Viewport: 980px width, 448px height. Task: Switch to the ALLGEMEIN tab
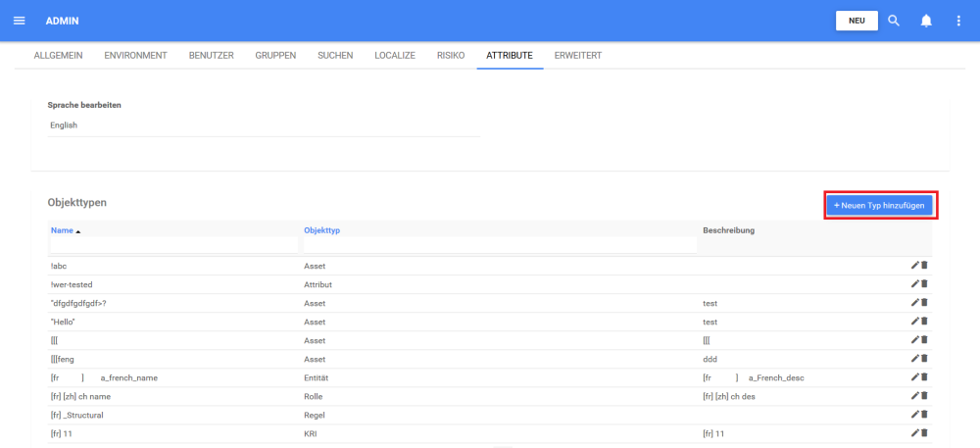58,56
